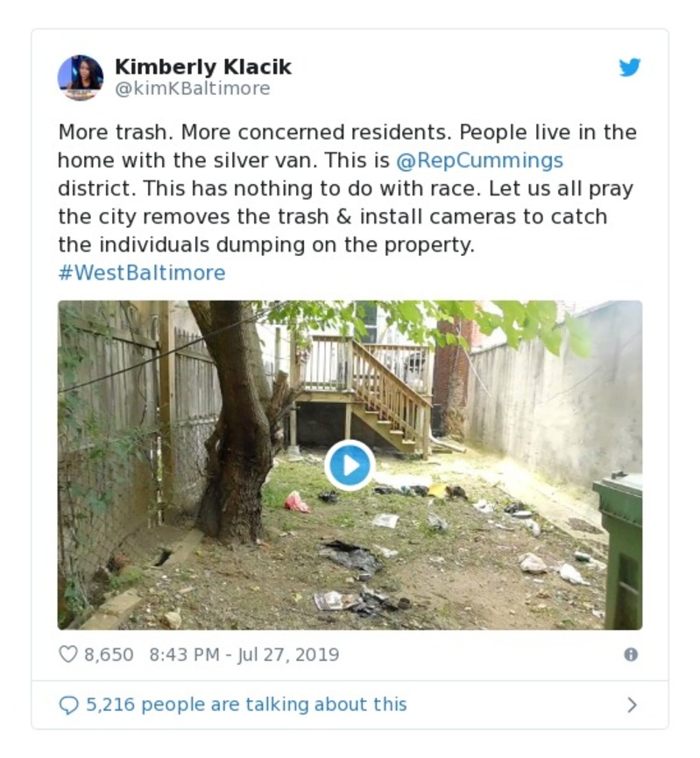Viewport: 700px width, 758px height.
Task: Follow the #WestBaltimore hashtag link
Action: 142,273
